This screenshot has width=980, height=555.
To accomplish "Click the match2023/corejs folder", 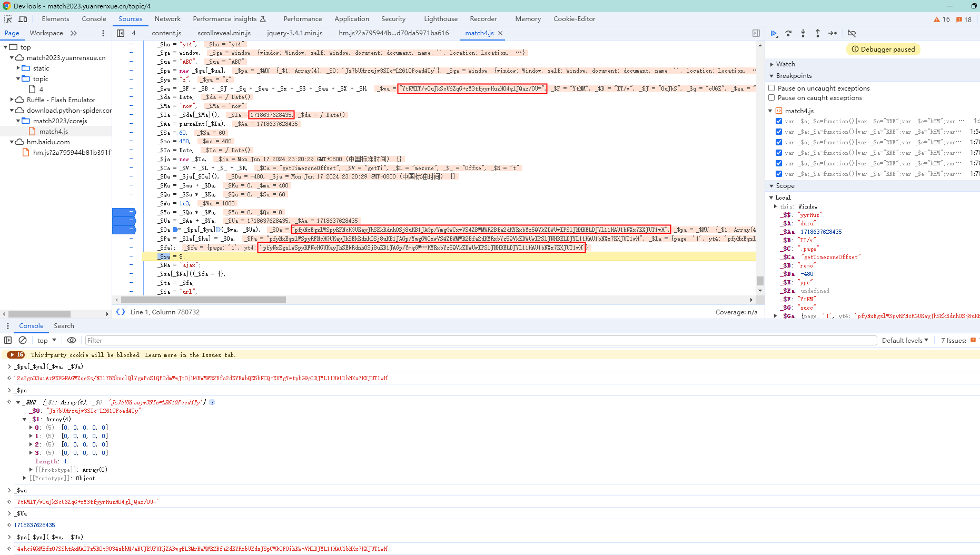I will [x=60, y=121].
